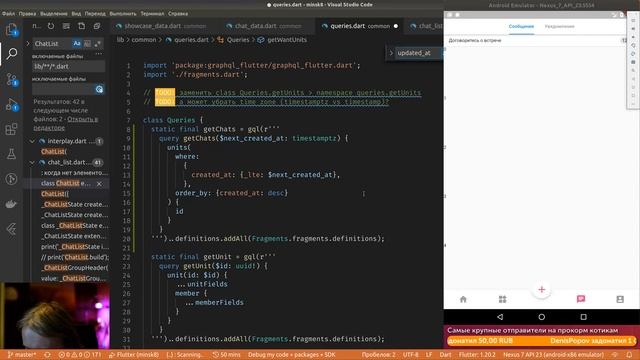
Task: Click 'Debug my code + packages + SDK' status item
Action: [291, 355]
